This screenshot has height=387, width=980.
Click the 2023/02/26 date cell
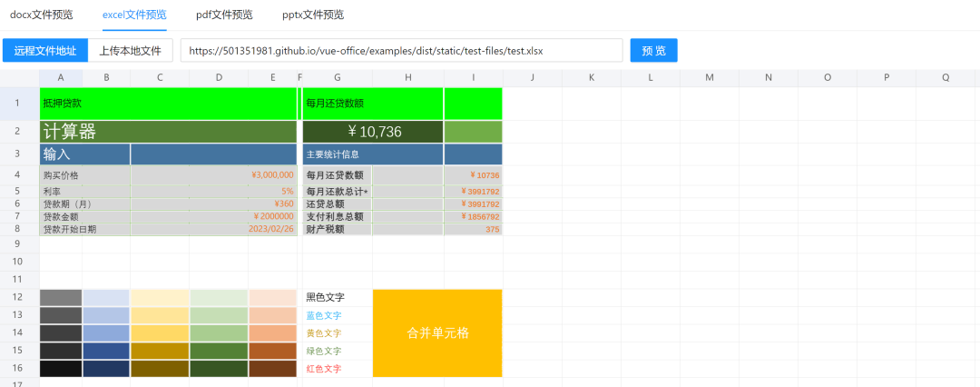[x=214, y=229]
